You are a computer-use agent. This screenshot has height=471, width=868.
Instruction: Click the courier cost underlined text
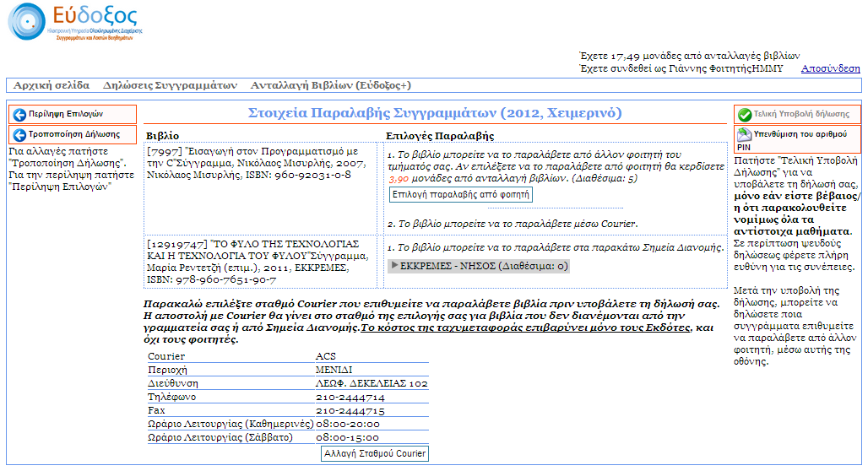tap(526, 328)
